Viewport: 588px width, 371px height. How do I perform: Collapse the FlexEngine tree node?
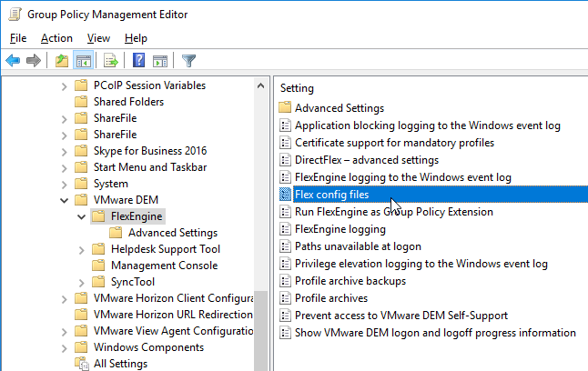pyautogui.click(x=81, y=216)
